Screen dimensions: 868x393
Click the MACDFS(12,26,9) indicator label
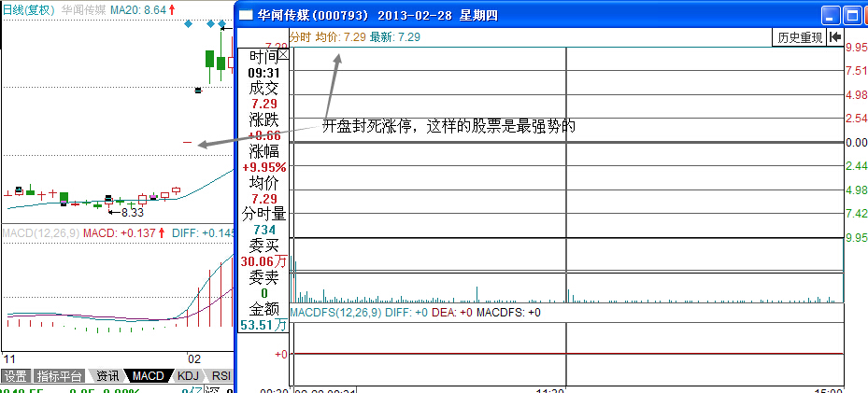[x=334, y=313]
